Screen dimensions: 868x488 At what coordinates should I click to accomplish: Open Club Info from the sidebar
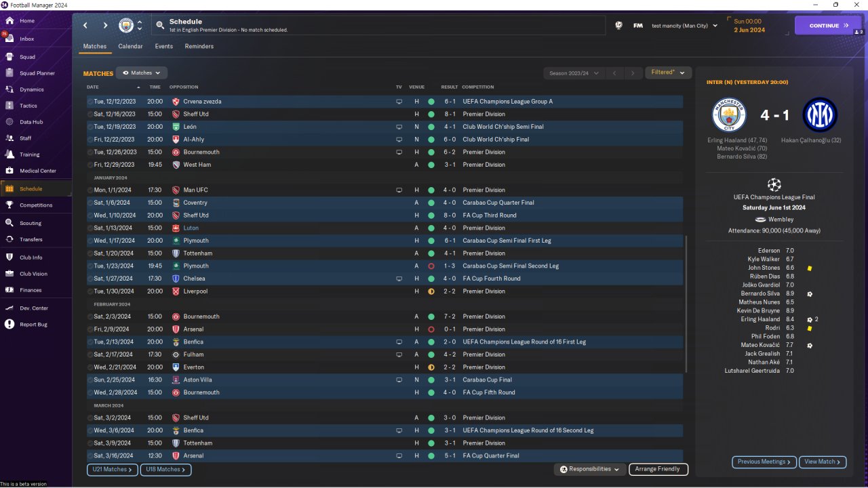31,258
